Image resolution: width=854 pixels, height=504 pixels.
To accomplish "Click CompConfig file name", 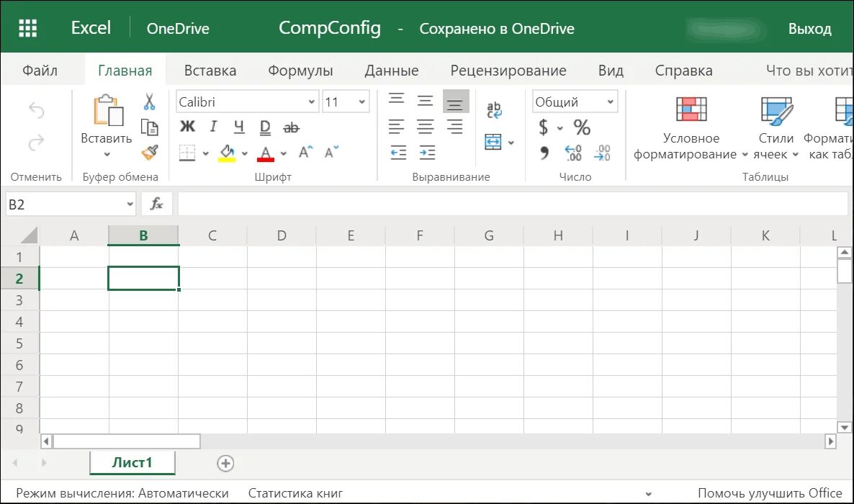I will point(330,28).
